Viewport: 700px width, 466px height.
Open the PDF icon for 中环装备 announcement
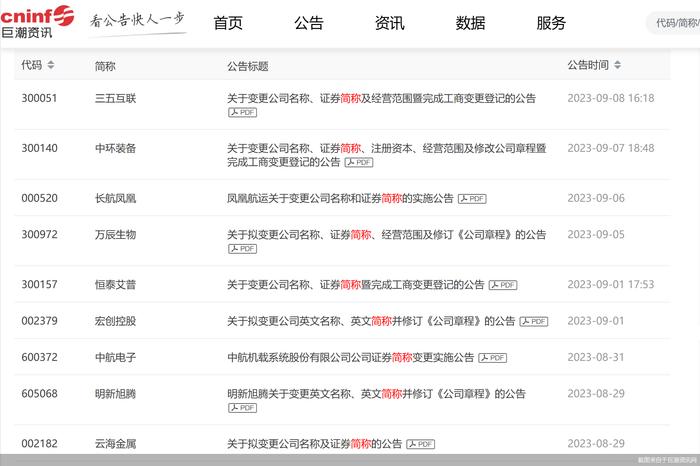coord(359,162)
